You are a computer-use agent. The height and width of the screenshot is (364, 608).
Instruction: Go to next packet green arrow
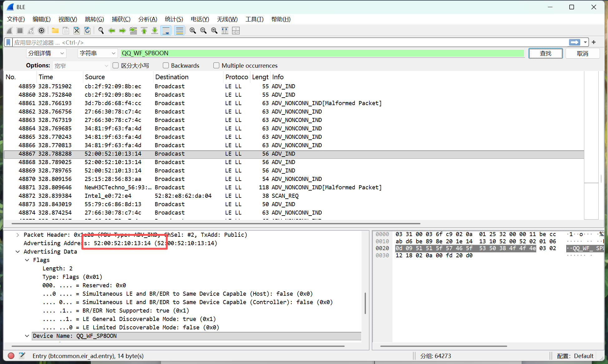pyautogui.click(x=123, y=31)
